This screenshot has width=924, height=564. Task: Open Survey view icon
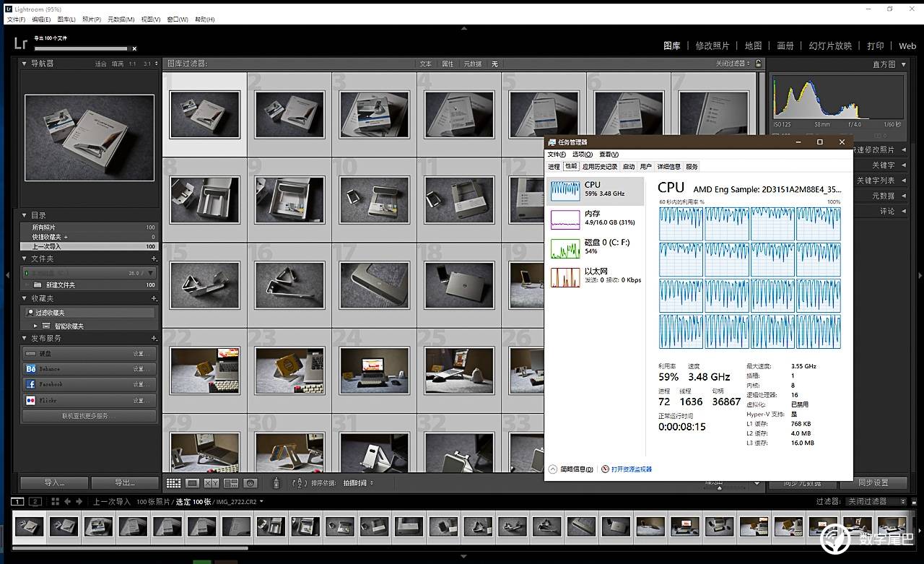click(231, 483)
